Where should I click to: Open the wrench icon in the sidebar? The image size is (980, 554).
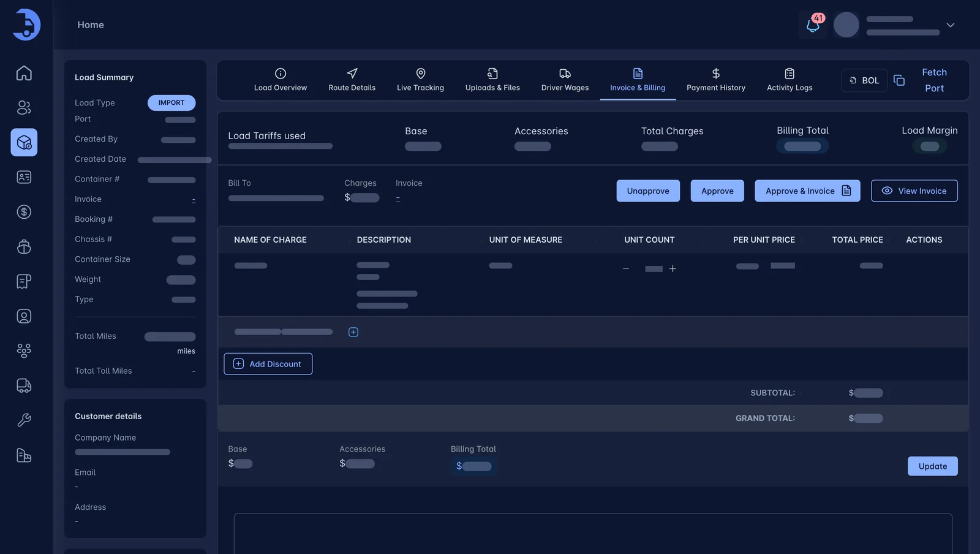click(24, 420)
